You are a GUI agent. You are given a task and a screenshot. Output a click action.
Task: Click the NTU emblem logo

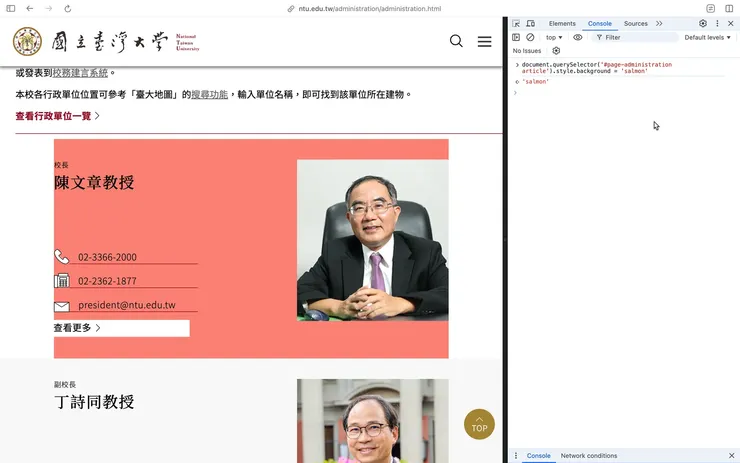27,42
